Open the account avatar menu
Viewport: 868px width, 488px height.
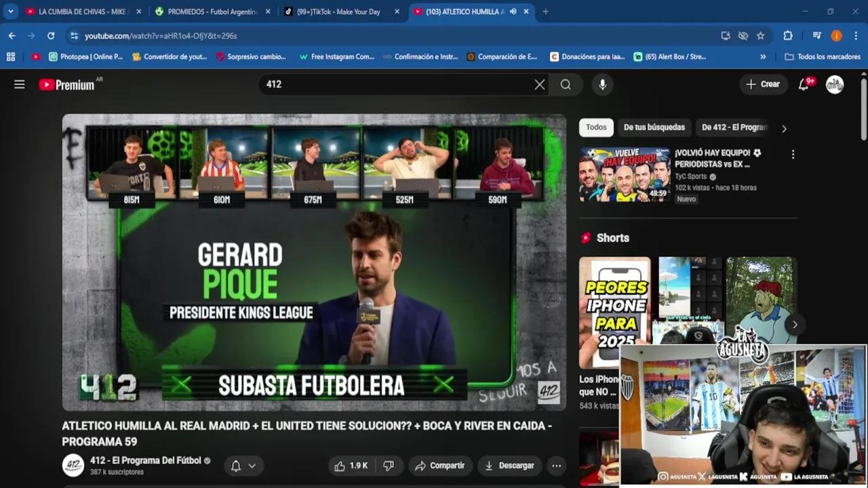click(835, 84)
